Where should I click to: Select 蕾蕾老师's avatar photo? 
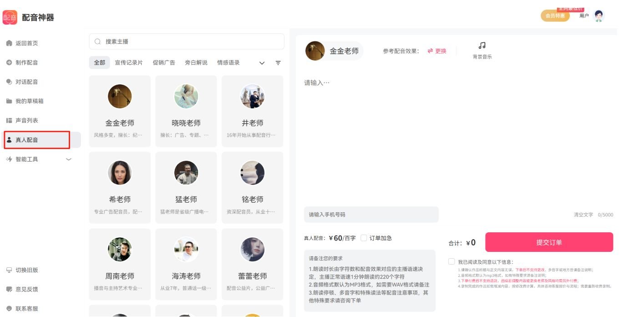point(253,249)
